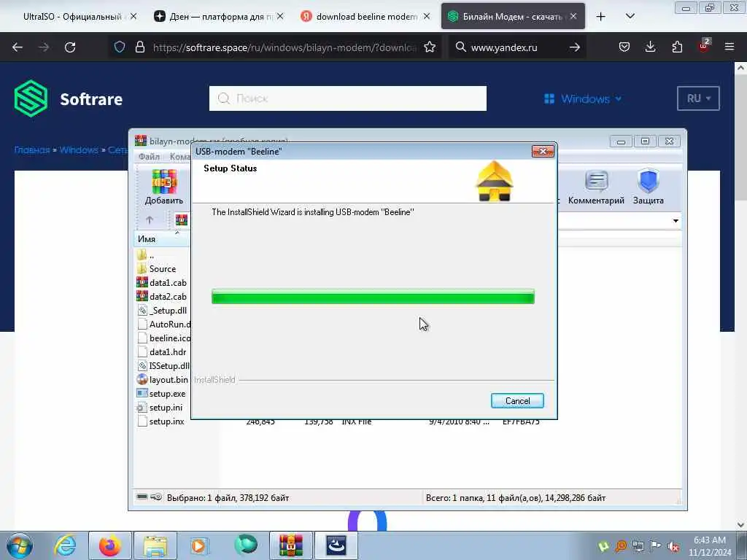Expand the Windows platform dropdown
This screenshot has width=747, height=560.
[583, 98]
